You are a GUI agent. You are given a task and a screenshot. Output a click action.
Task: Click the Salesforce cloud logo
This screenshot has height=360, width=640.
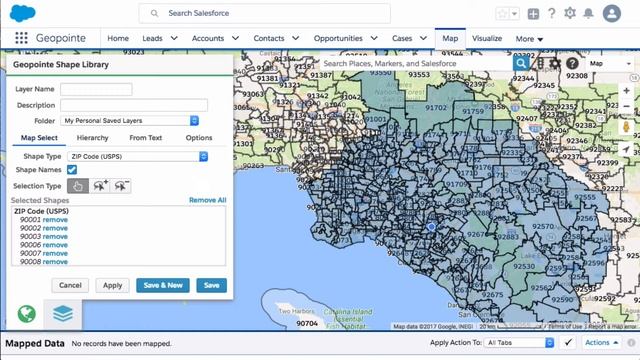coord(22,13)
